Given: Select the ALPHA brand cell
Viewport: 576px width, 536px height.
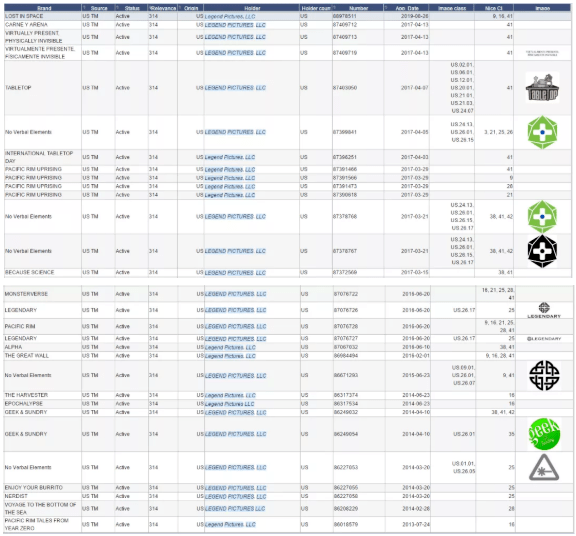Looking at the screenshot, I should (x=43, y=347).
